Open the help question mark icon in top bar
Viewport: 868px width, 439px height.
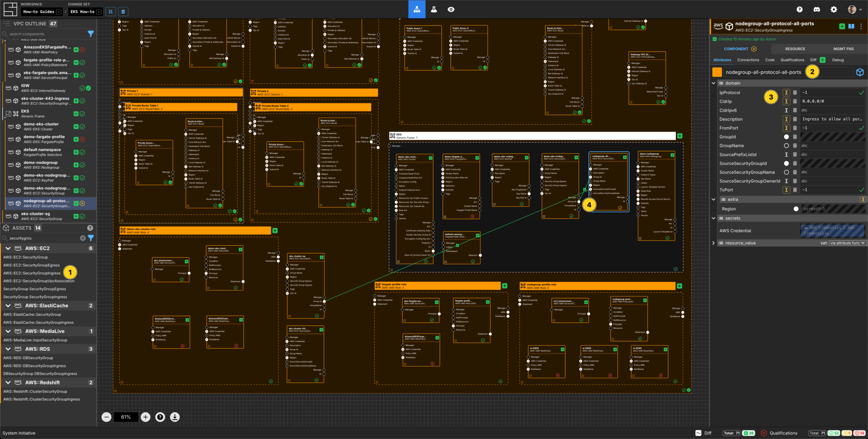tap(799, 9)
